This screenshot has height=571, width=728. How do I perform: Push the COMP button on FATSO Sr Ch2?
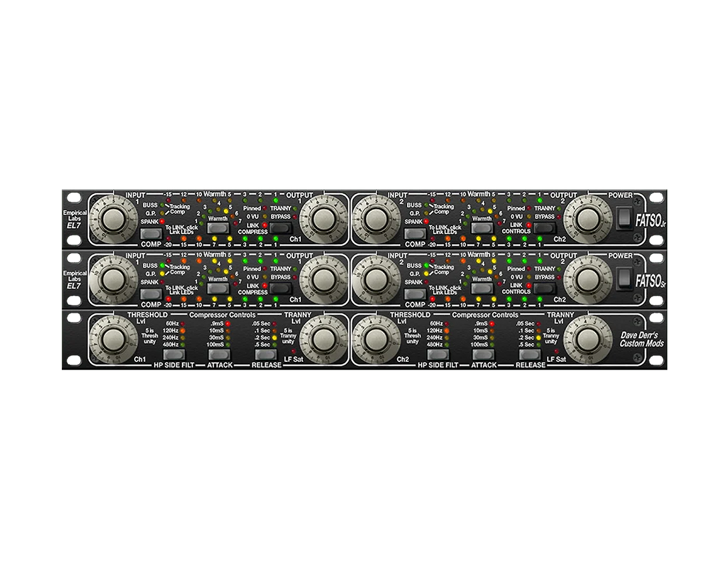[x=415, y=294]
